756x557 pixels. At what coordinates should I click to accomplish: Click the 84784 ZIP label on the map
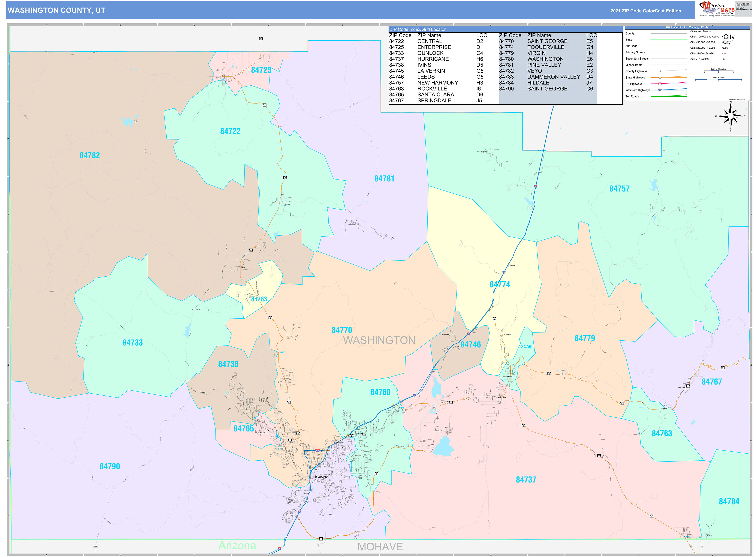click(729, 502)
